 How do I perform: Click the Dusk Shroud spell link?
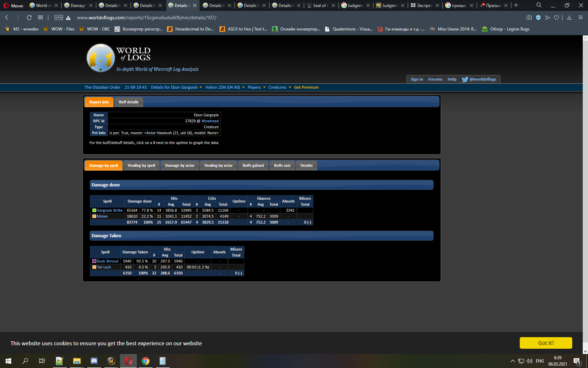click(107, 261)
